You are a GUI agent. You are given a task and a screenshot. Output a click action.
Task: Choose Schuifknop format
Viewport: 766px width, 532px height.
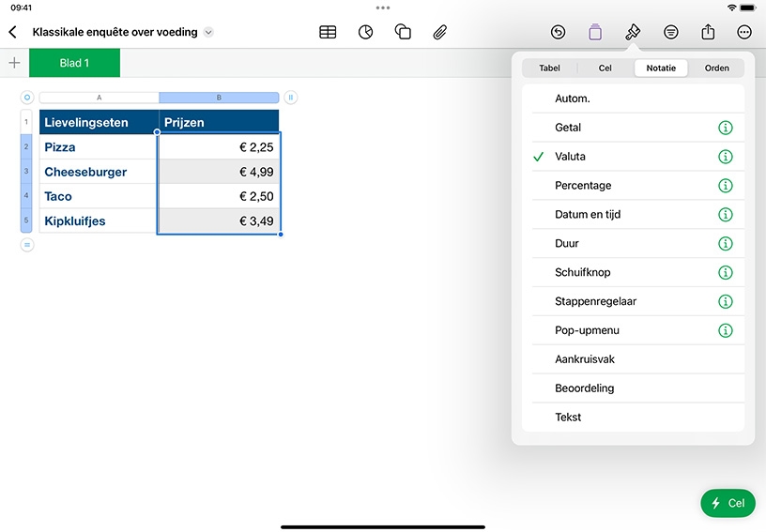(x=633, y=272)
